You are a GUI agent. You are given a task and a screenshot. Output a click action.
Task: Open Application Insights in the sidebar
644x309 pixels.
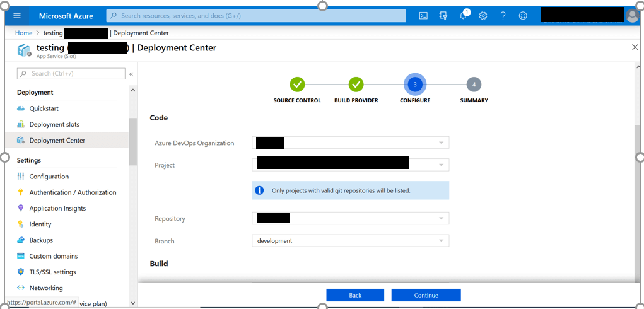point(57,208)
